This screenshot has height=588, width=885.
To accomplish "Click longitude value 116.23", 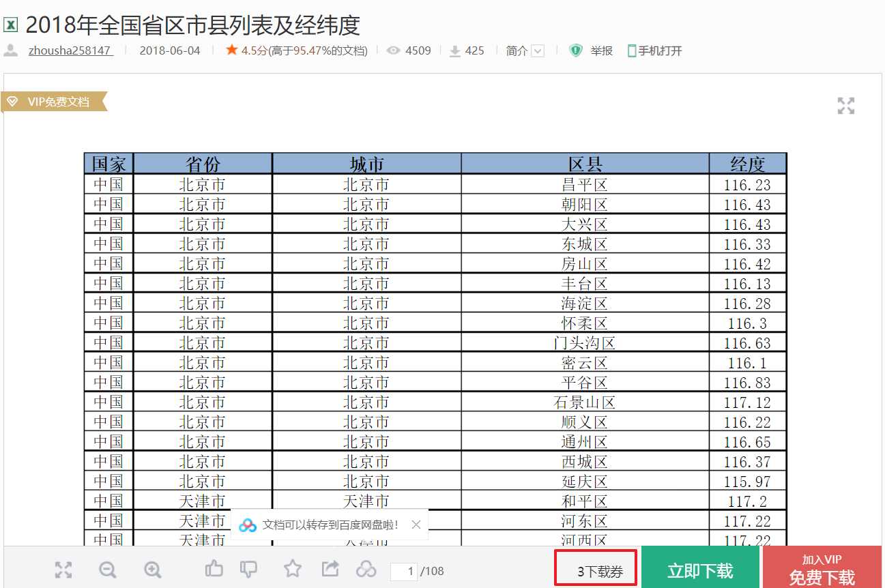I will pyautogui.click(x=748, y=185).
